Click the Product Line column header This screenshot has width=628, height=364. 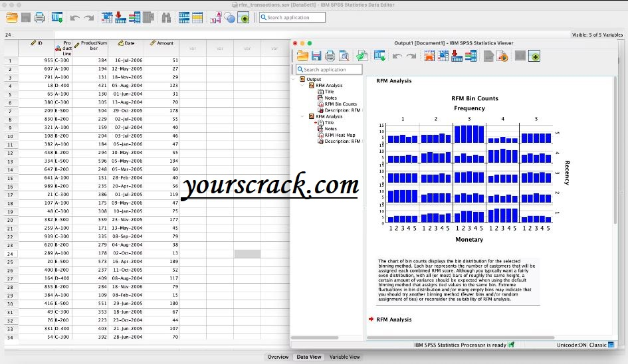click(63, 48)
